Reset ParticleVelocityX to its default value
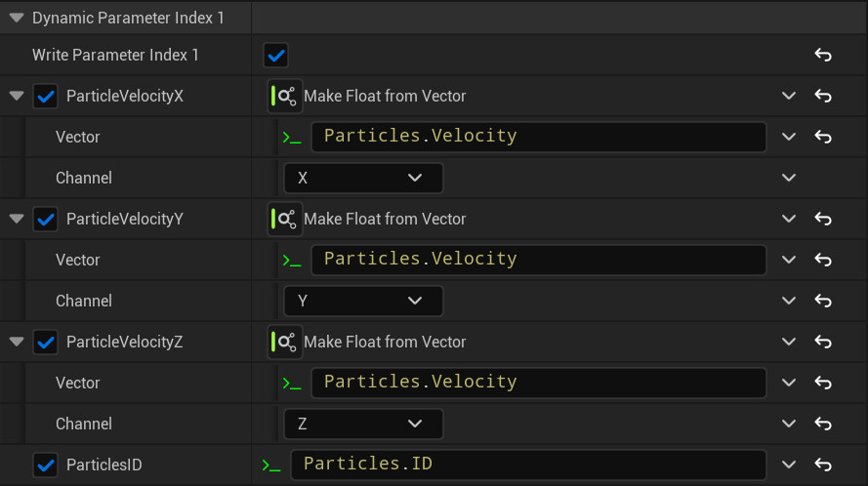868x486 pixels. pos(822,96)
